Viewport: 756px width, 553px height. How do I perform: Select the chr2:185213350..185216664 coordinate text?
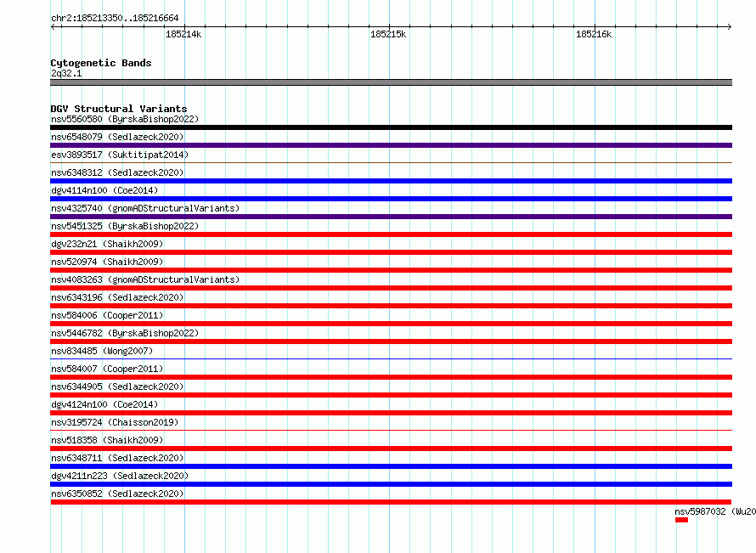pos(115,19)
